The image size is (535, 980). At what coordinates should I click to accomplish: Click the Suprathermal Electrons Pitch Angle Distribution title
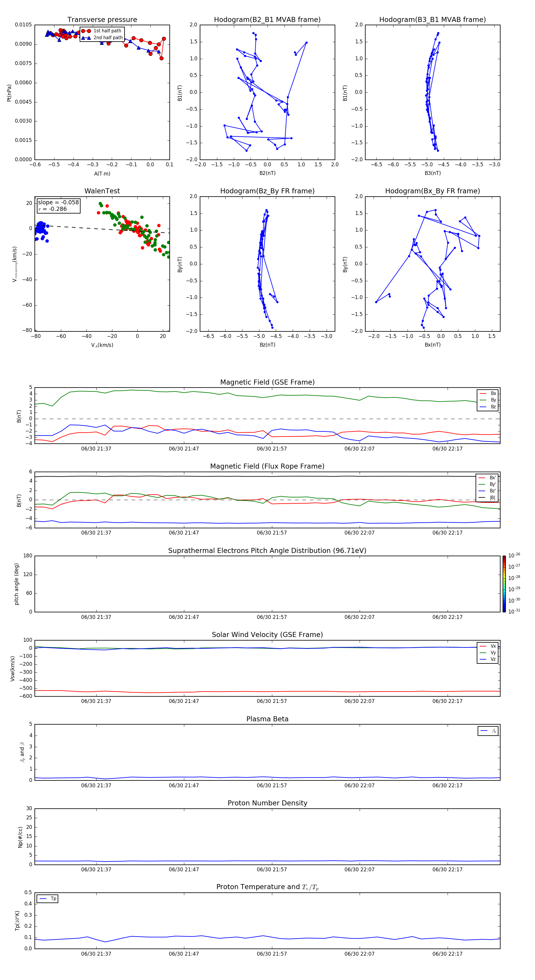coord(267,551)
